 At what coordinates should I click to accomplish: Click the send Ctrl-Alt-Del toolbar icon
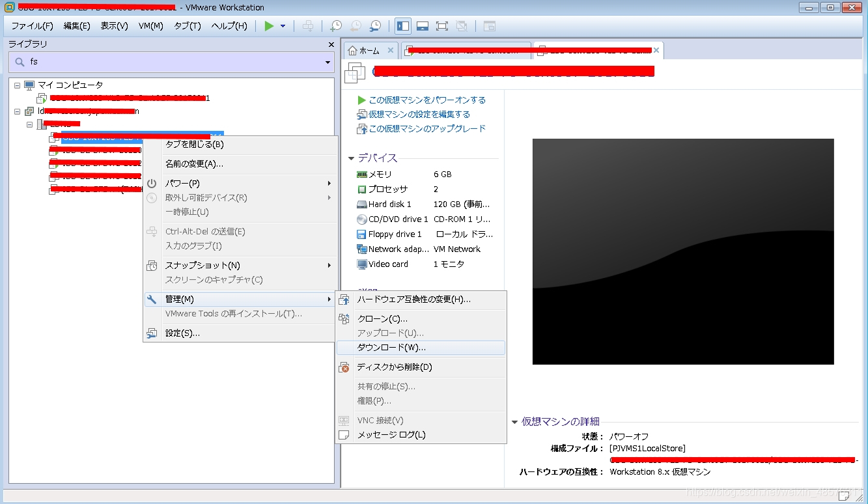pos(308,26)
